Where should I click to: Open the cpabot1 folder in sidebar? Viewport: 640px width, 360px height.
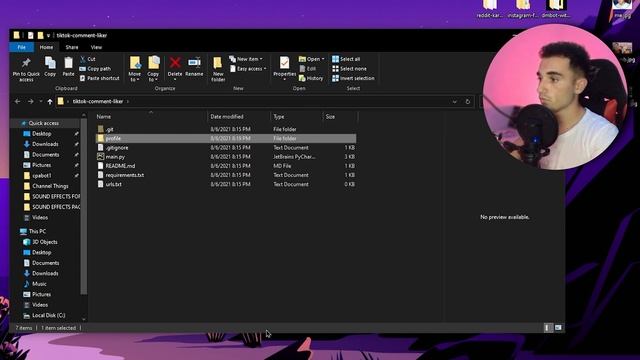[x=42, y=176]
